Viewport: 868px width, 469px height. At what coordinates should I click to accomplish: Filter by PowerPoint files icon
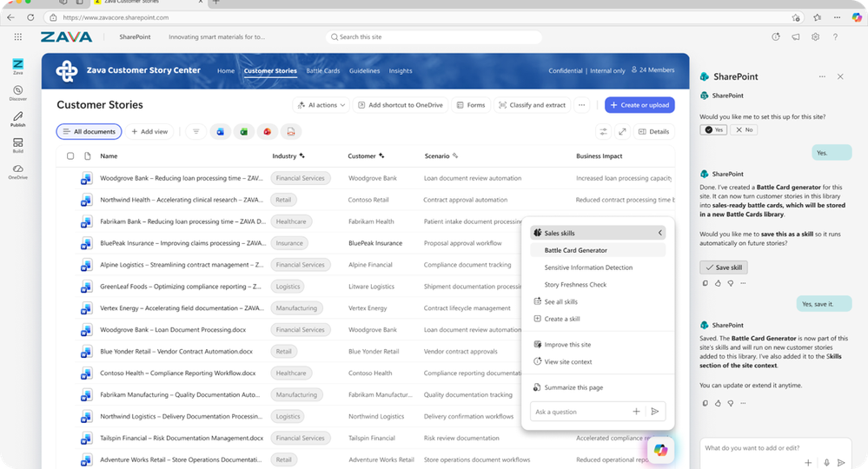coord(268,132)
